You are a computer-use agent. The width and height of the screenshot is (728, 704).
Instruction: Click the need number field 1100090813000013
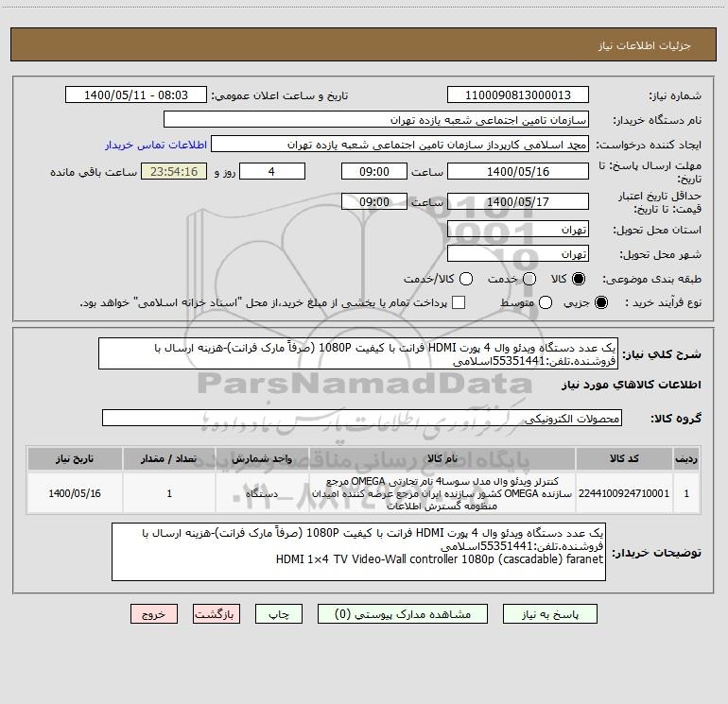click(518, 95)
